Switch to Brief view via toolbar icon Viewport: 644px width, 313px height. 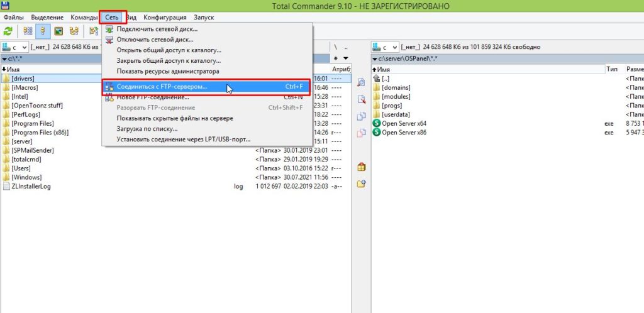pyautogui.click(x=28, y=31)
